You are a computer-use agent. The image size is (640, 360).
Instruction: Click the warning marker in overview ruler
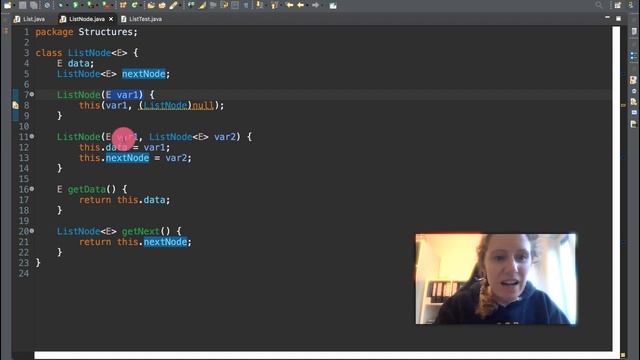[x=623, y=105]
